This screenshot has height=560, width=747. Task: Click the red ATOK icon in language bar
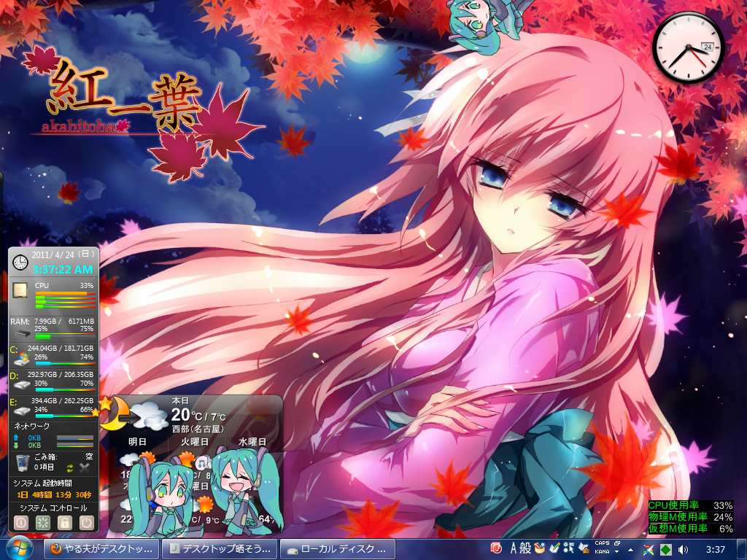496,548
